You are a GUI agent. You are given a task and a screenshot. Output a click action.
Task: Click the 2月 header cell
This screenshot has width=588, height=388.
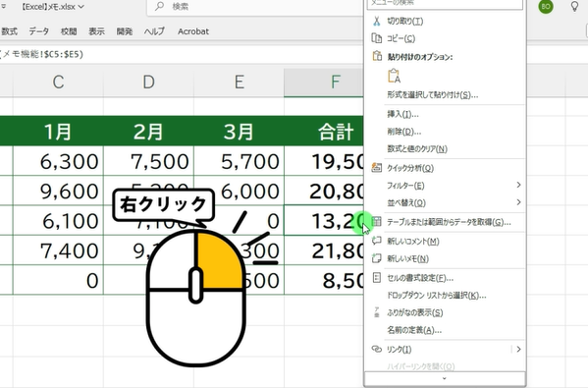tap(148, 132)
